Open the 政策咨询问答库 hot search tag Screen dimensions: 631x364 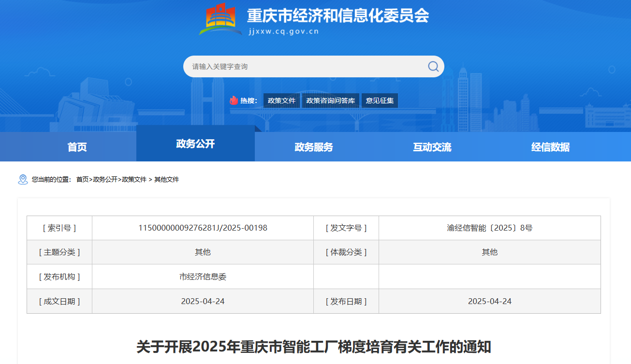(331, 101)
